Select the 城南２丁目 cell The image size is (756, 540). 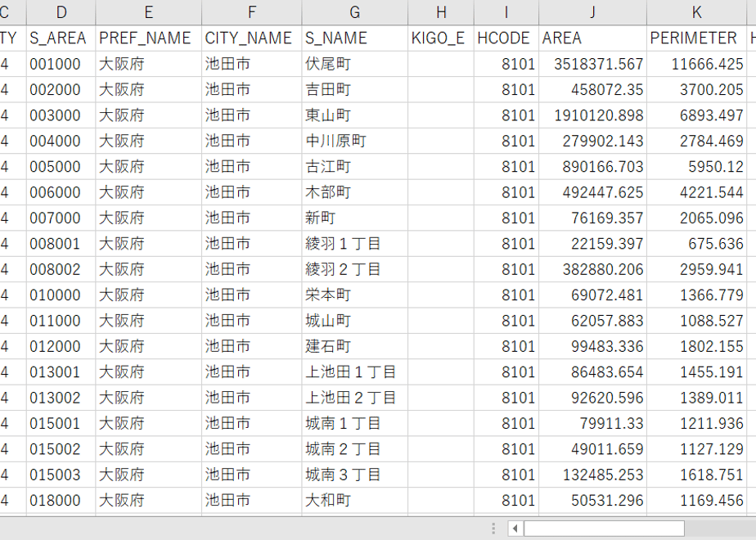pos(355,449)
